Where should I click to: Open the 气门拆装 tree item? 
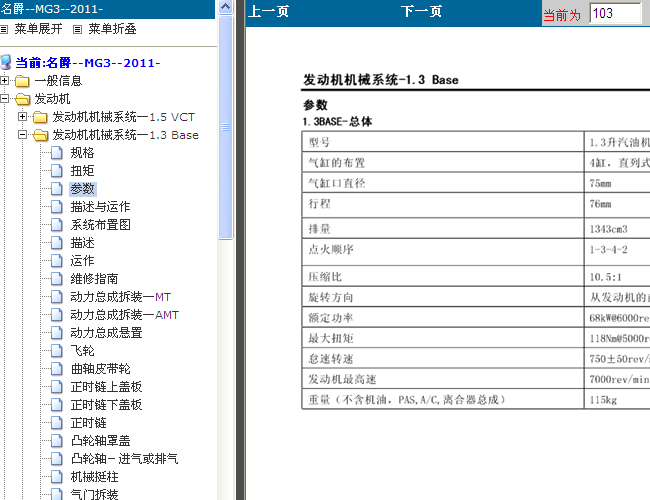(x=94, y=494)
